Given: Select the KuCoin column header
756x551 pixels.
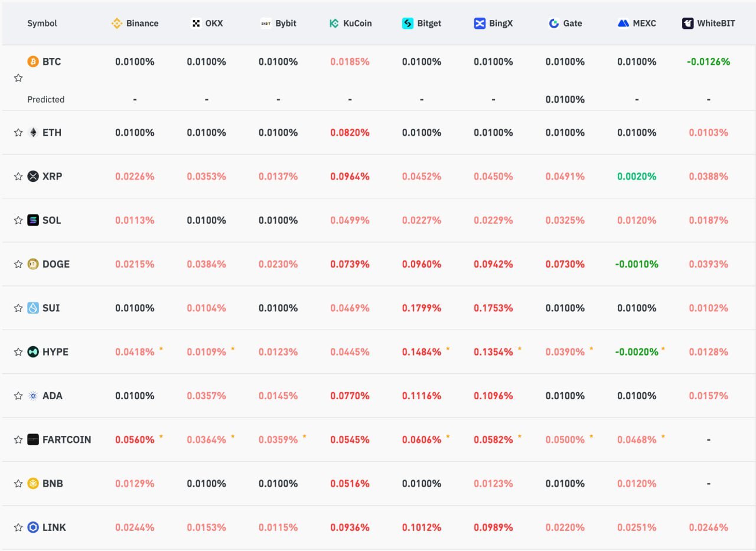Looking at the screenshot, I should [350, 24].
